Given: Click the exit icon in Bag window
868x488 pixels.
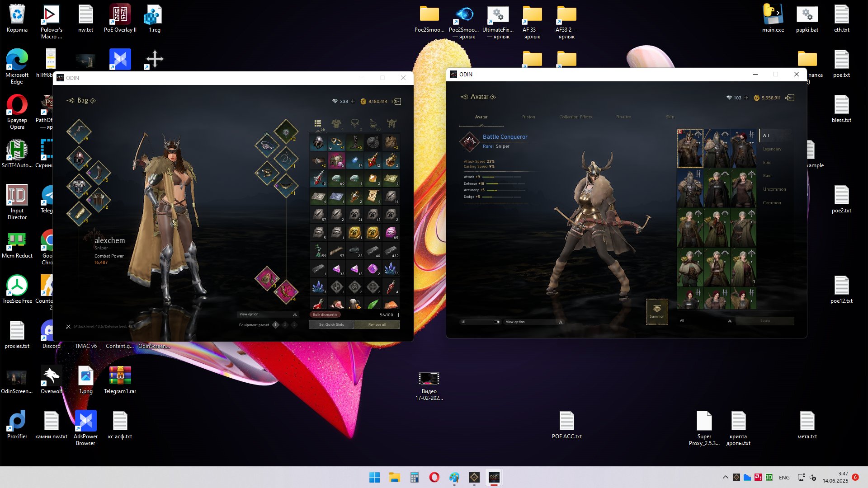Looking at the screenshot, I should tap(396, 101).
